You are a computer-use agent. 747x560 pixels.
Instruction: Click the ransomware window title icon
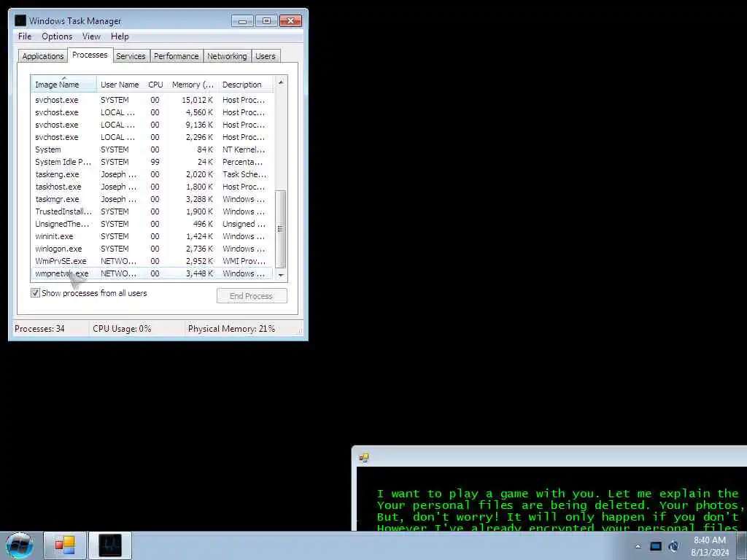pyautogui.click(x=364, y=458)
